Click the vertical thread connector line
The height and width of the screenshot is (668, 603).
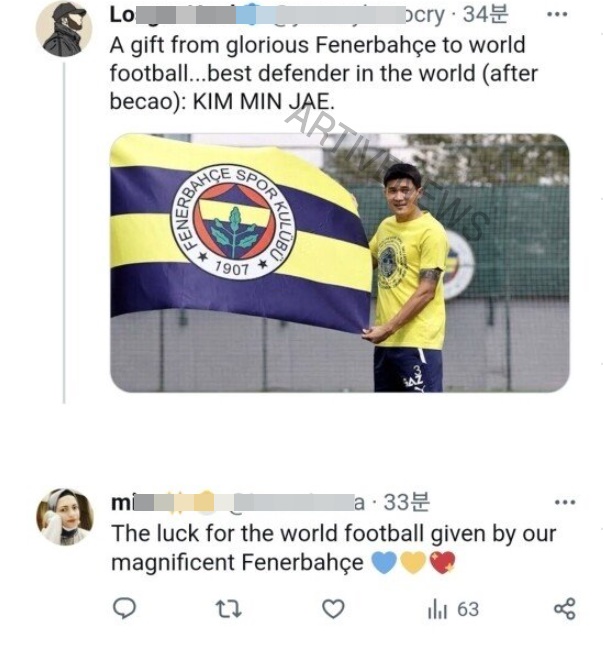point(64,250)
